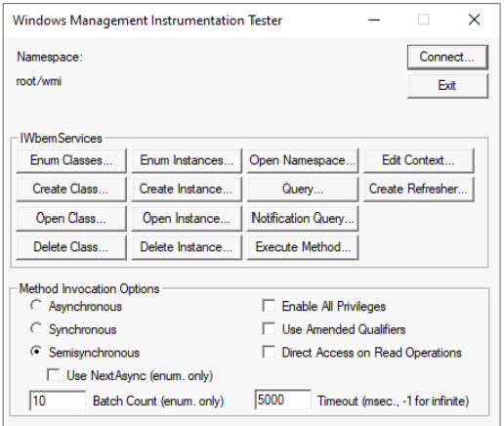
Task: Click the Delete Instance... button
Action: [x=187, y=247]
